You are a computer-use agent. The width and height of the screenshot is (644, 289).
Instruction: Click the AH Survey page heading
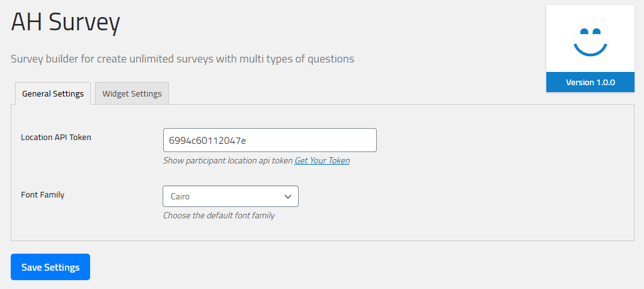point(66,23)
